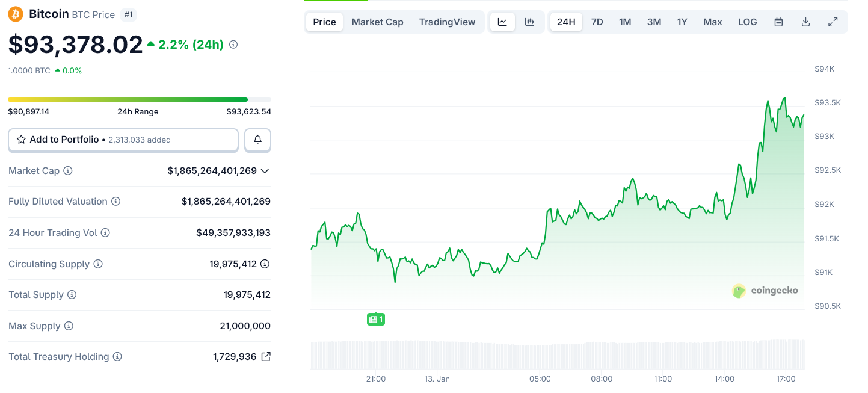Click the Market Cap info icon
The width and height of the screenshot is (868, 393).
[x=68, y=171]
